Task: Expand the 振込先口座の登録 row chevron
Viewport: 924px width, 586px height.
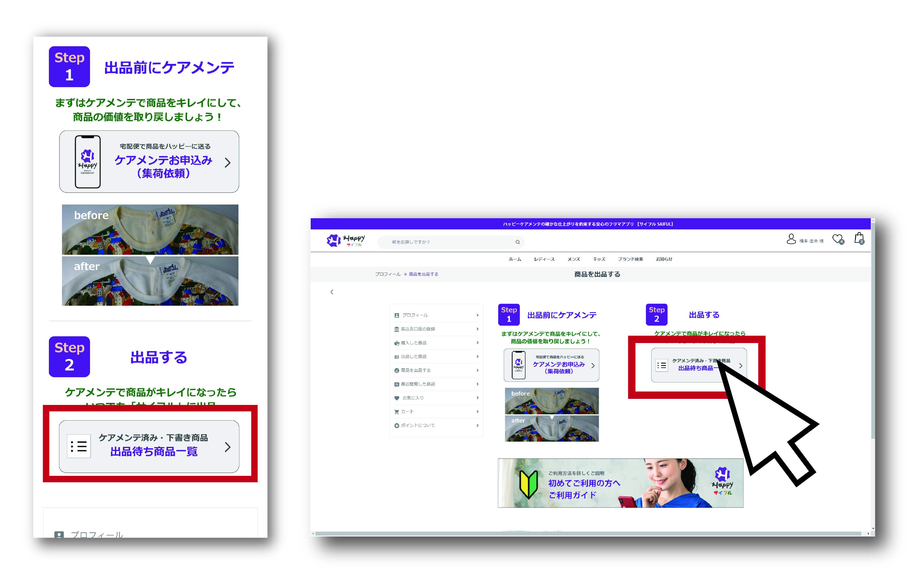Action: [x=477, y=329]
